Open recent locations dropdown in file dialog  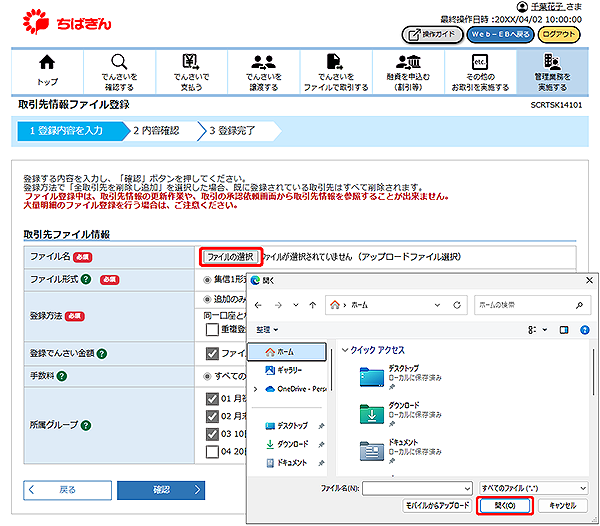click(x=296, y=305)
